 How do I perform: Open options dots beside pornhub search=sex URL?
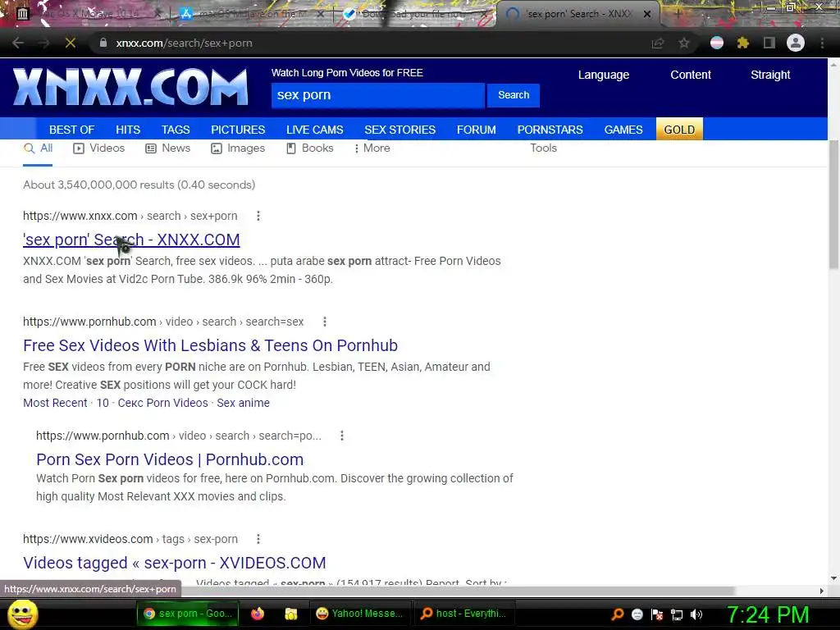(325, 322)
